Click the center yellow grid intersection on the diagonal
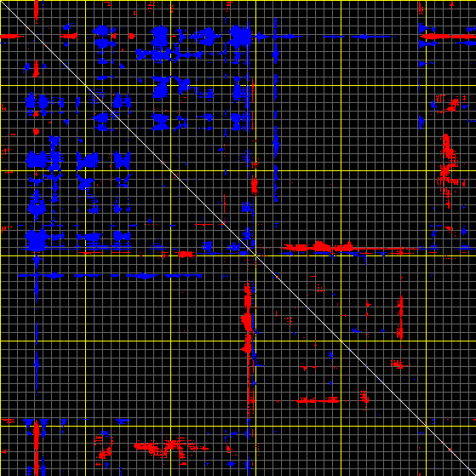 coord(256,256)
